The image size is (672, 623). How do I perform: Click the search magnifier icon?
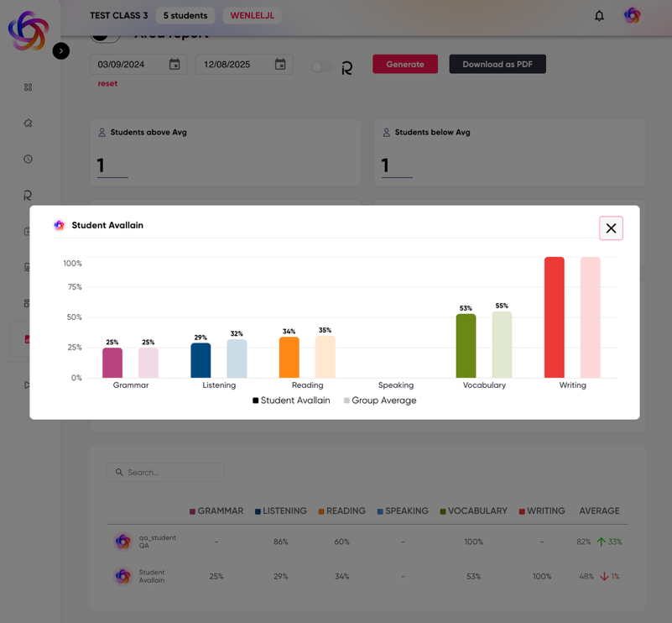coord(119,472)
